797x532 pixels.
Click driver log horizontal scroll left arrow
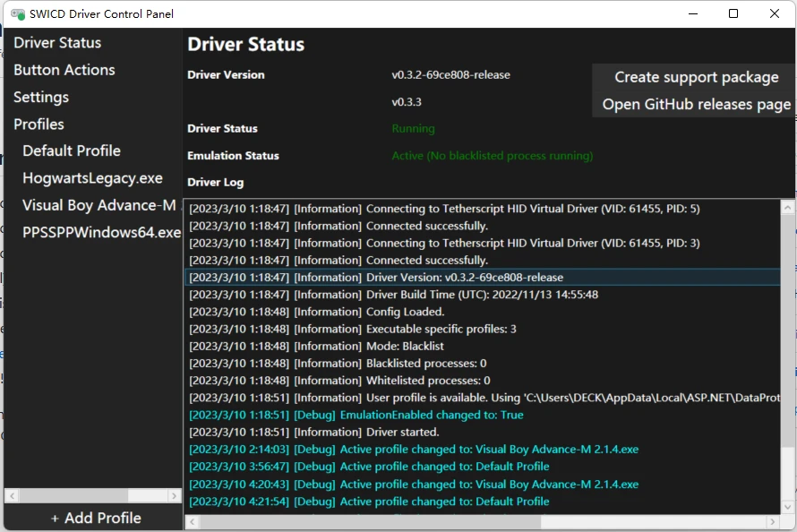point(193,522)
